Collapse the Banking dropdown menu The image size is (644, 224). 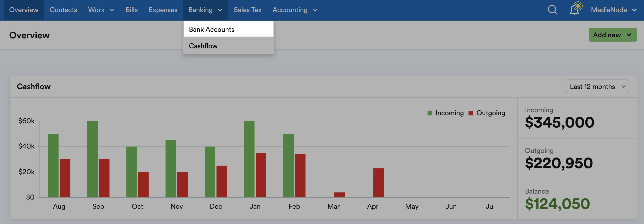click(x=205, y=10)
